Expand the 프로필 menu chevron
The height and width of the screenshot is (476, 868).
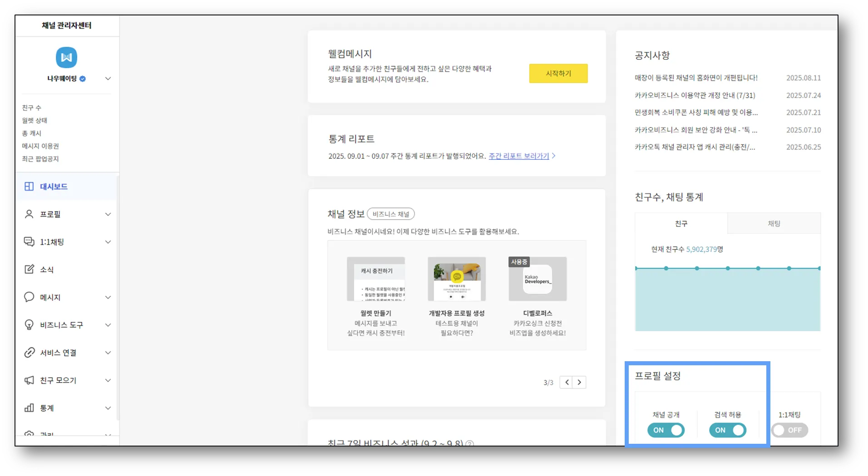(108, 214)
